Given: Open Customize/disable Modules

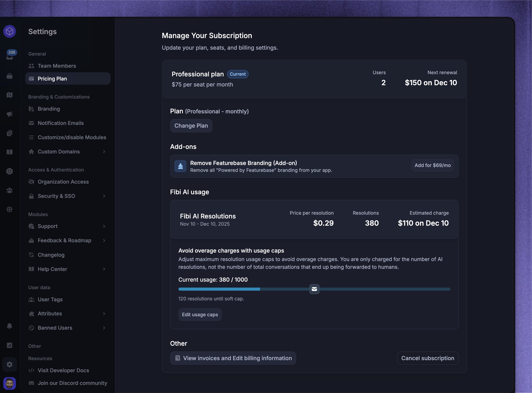Looking at the screenshot, I should pos(68,137).
